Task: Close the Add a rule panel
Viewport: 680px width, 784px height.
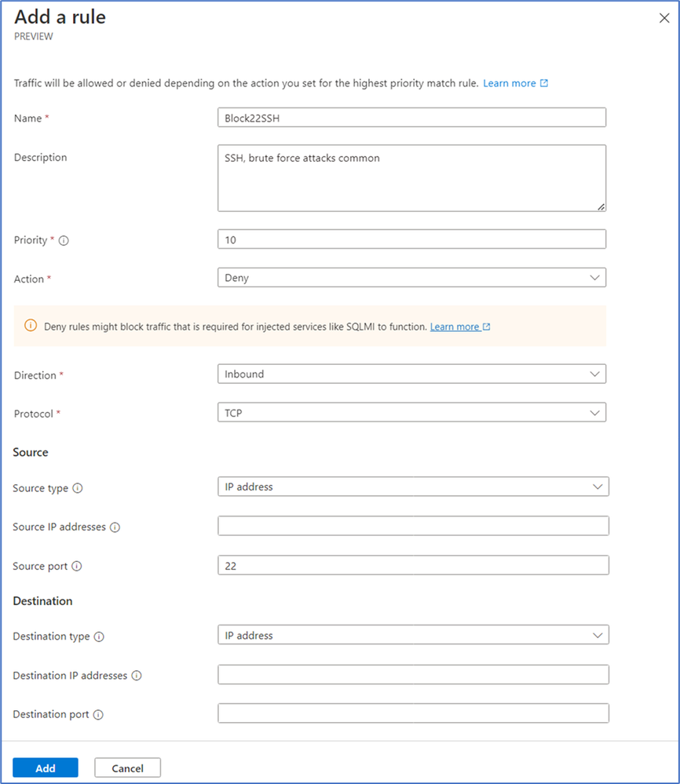Action: [x=664, y=18]
